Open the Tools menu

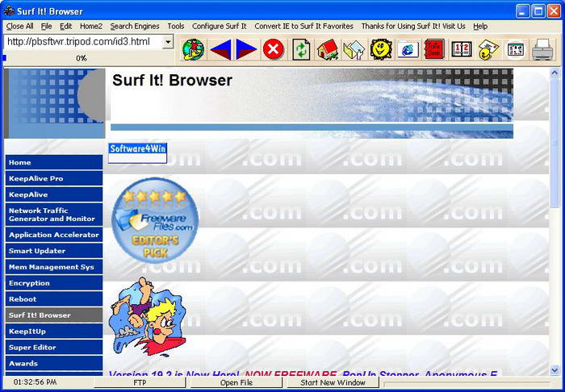click(x=176, y=27)
